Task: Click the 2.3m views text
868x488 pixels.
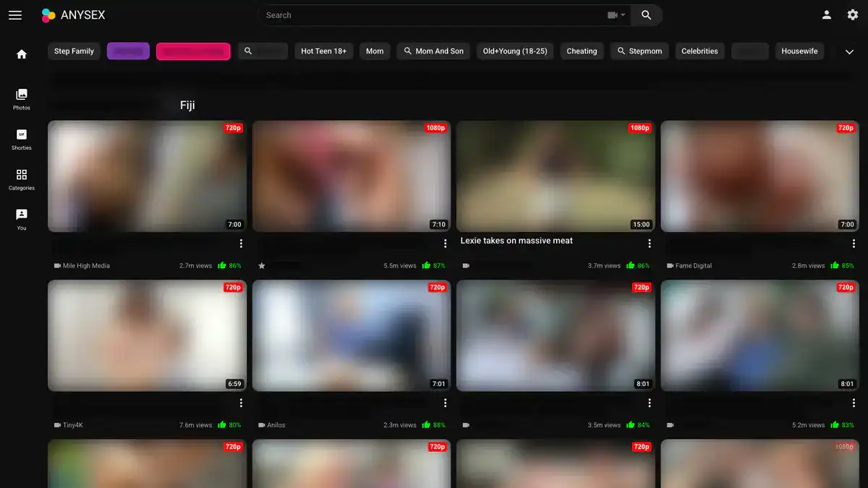Action: tap(400, 424)
